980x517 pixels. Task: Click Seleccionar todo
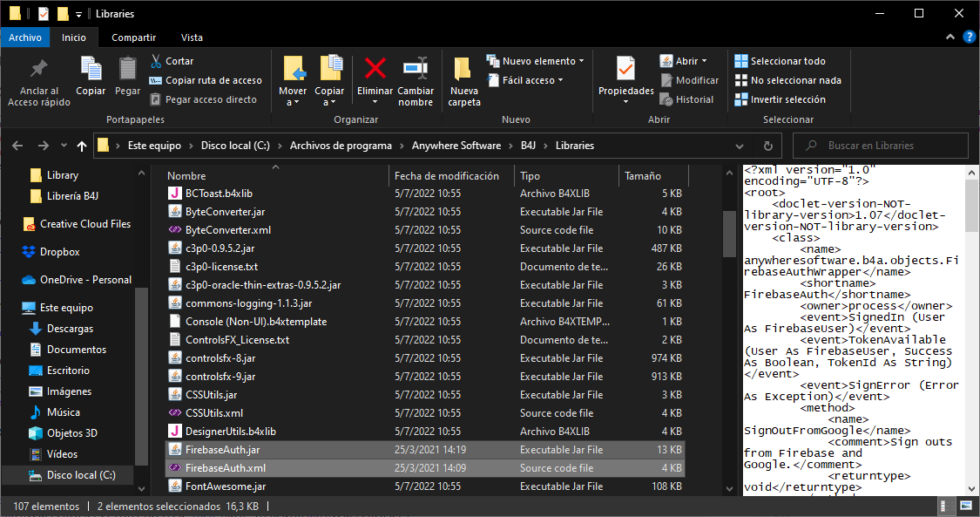tap(780, 61)
